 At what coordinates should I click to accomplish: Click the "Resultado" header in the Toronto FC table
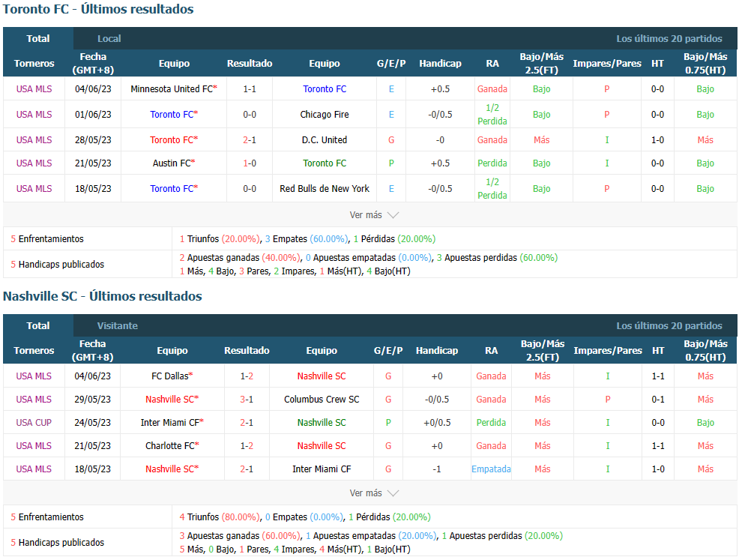point(250,64)
